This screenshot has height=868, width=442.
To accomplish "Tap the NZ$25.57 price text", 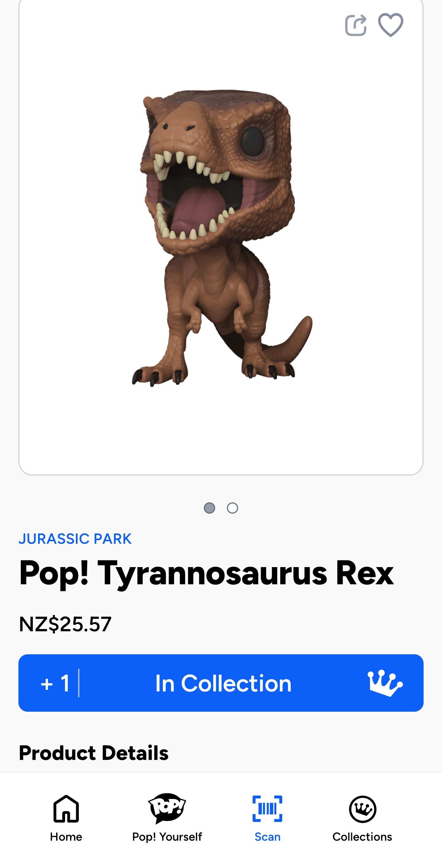I will pyautogui.click(x=65, y=624).
